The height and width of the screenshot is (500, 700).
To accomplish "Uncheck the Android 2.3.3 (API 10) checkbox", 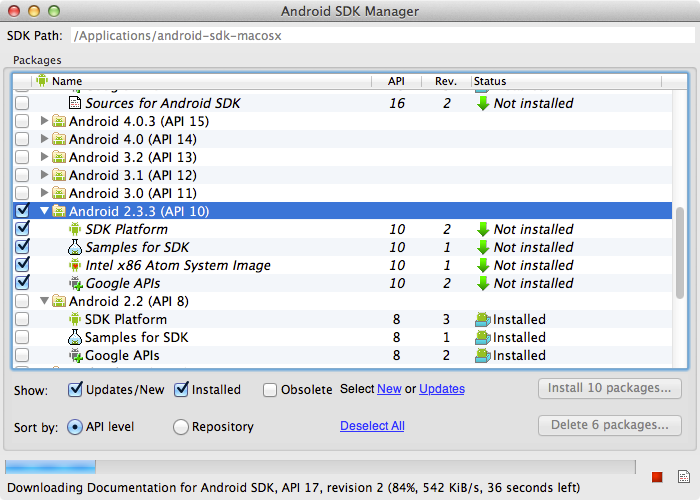I will tap(22, 210).
